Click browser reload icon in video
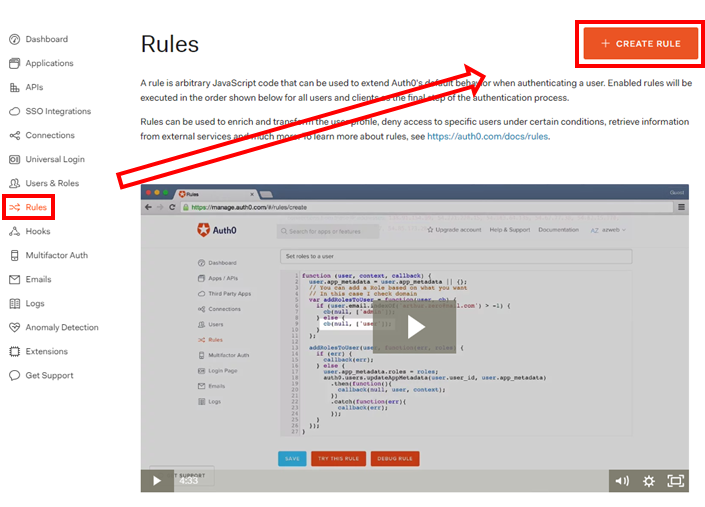Image resolution: width=705 pixels, height=507 pixels. point(172,207)
